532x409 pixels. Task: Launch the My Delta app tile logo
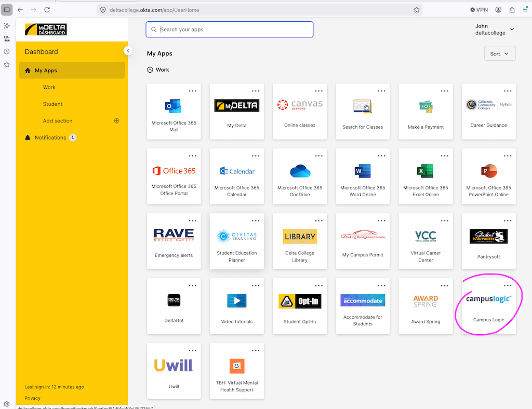pos(237,105)
